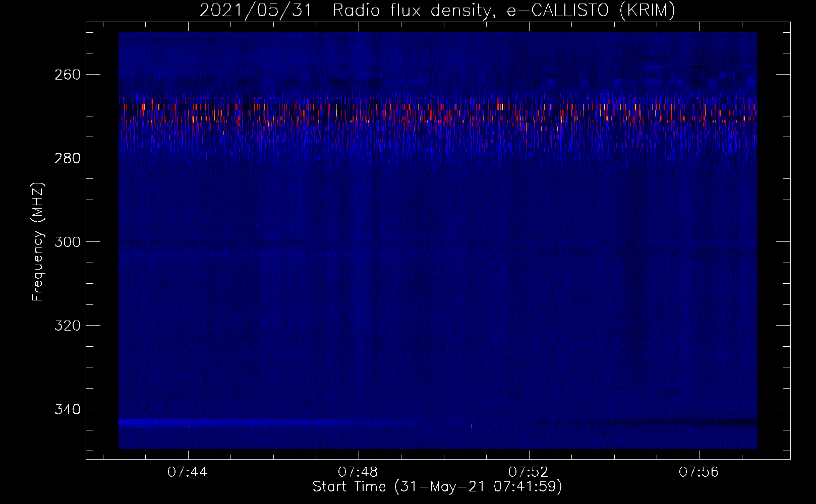
Task: Click the 300 frequency tick label
Action: click(68, 242)
